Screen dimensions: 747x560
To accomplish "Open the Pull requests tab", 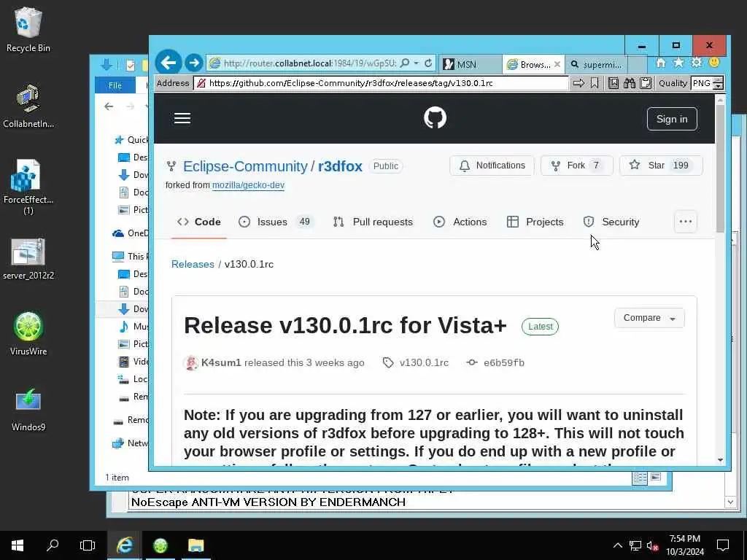I will point(373,222).
